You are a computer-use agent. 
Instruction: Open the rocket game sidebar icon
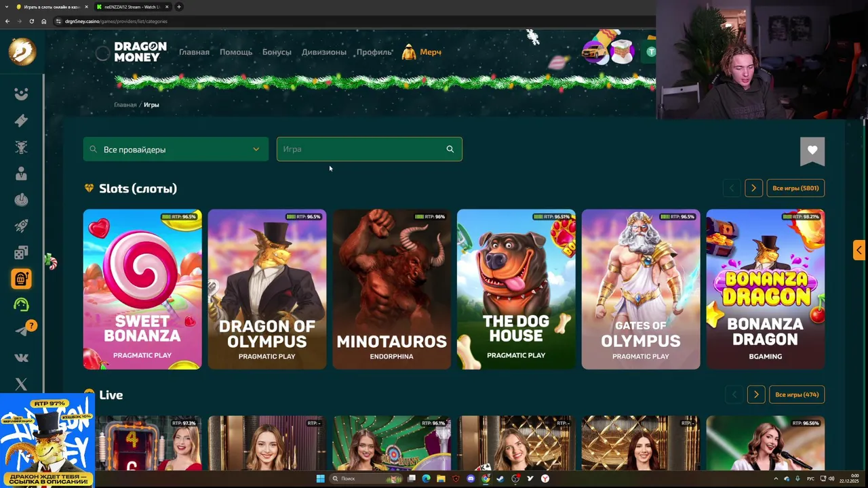pyautogui.click(x=21, y=226)
